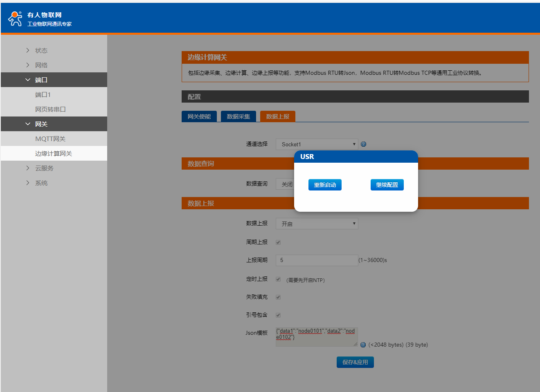Click help icon next to Json template box
The width and height of the screenshot is (540, 392).
[x=363, y=345]
